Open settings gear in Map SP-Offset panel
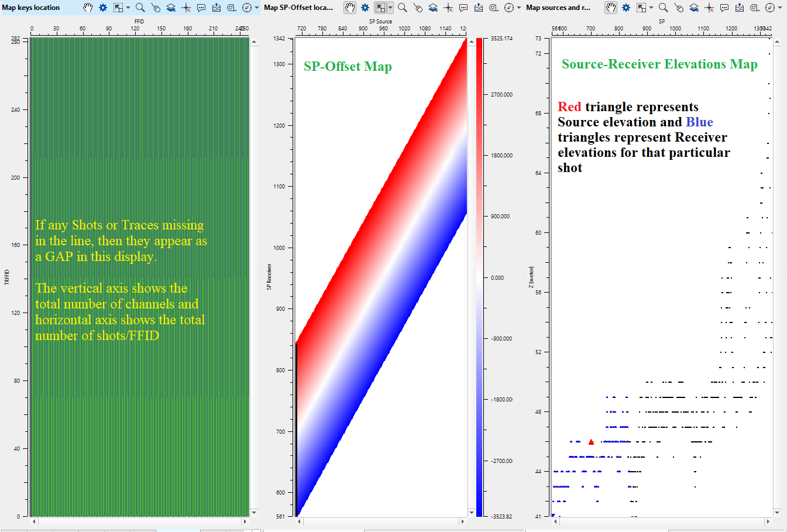 365,8
